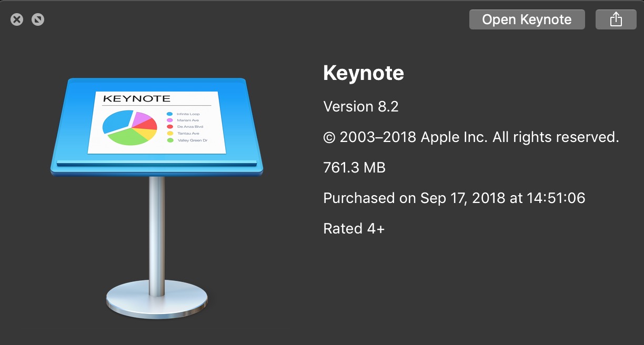Select the Version 8.2 text
644x345 pixels.
click(x=361, y=107)
